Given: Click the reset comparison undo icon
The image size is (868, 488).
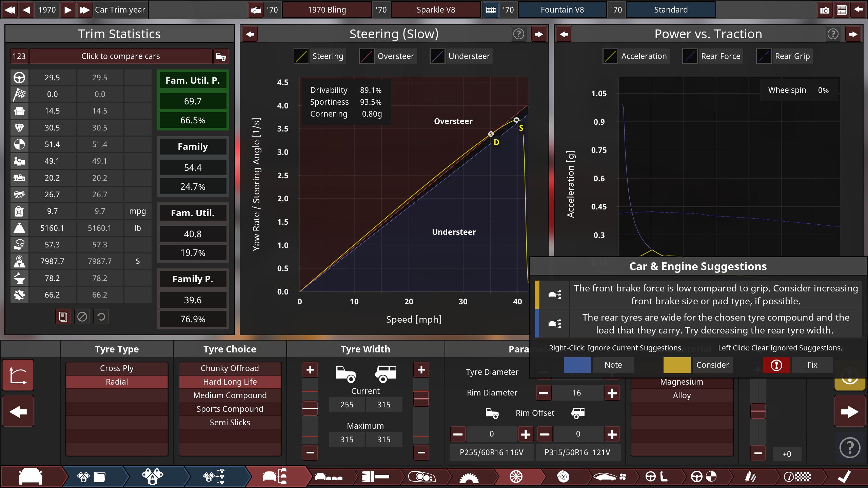Looking at the screenshot, I should coord(101,317).
